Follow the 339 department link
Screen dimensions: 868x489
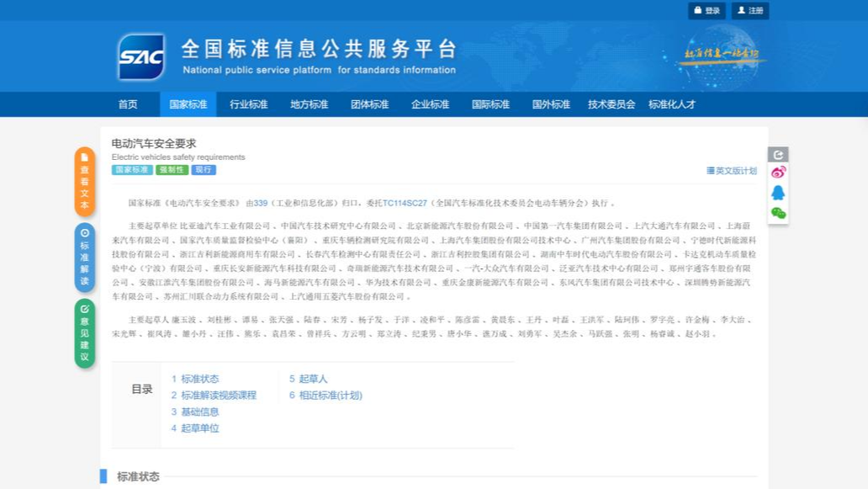pyautogui.click(x=260, y=203)
